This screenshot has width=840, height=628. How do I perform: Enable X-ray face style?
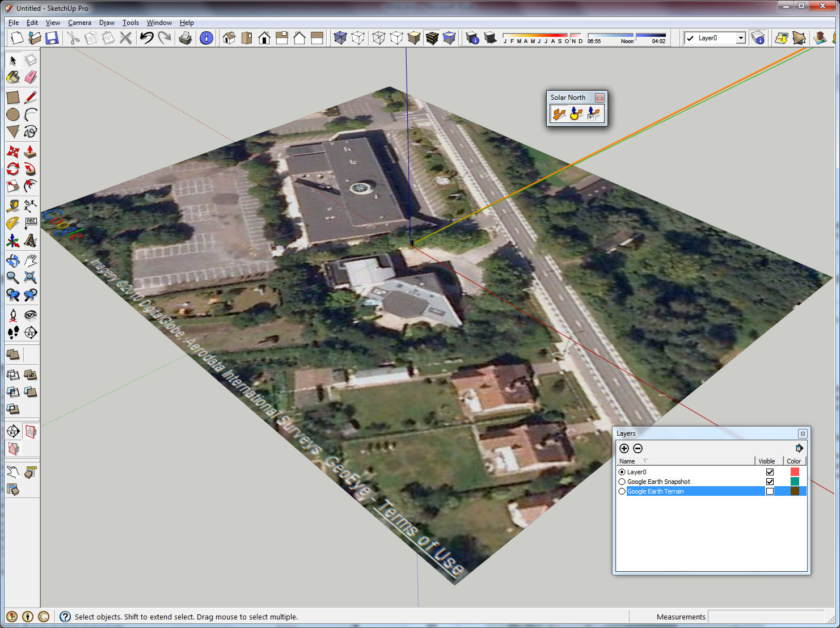coord(340,38)
